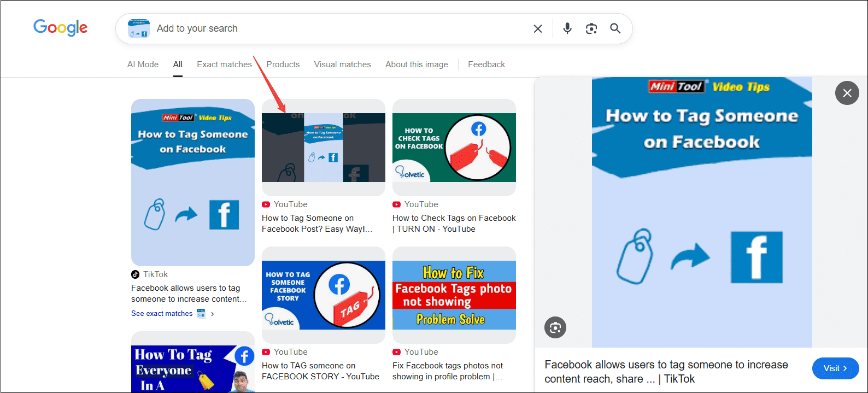This screenshot has height=393, width=868.
Task: Go to Visual matches tab
Action: pos(342,64)
